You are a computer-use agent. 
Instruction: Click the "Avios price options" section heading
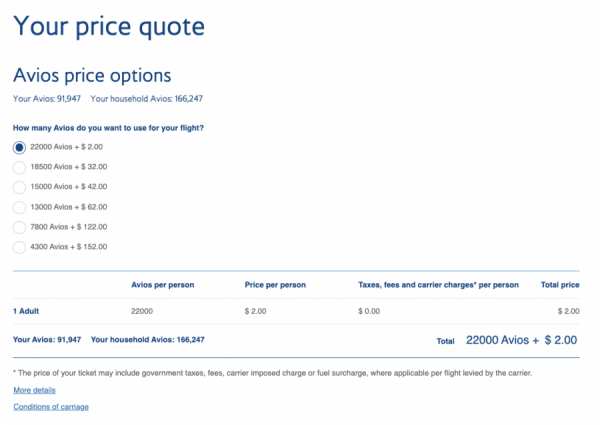point(92,76)
